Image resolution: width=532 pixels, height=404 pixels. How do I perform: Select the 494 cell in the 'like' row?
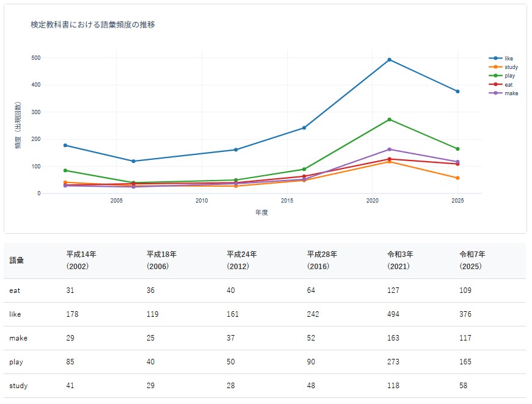pos(393,314)
